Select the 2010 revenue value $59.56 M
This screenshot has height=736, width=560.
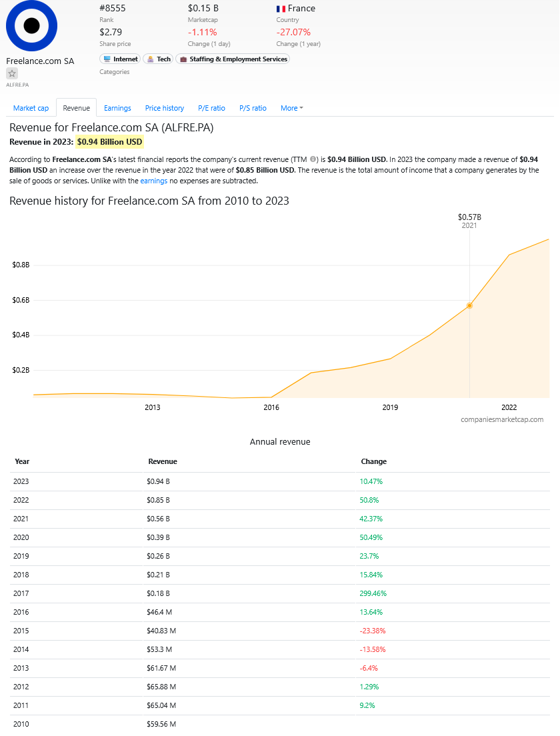tap(161, 724)
